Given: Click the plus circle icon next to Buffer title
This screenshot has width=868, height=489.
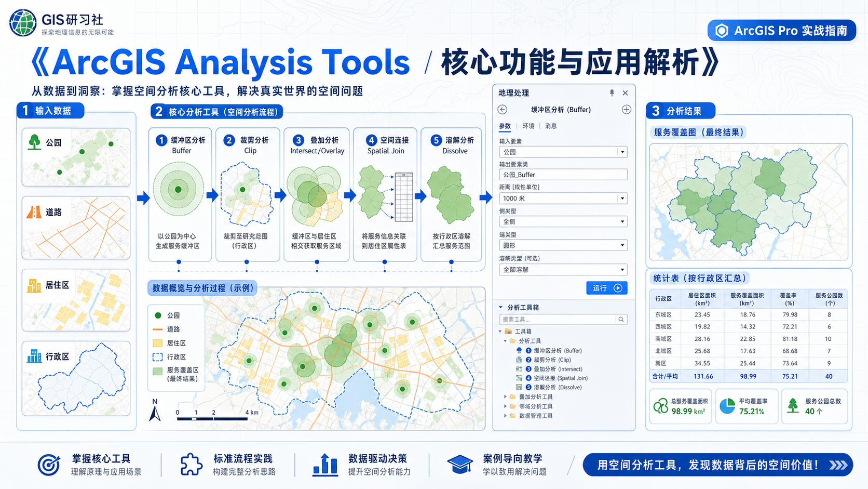Looking at the screenshot, I should 627,110.
